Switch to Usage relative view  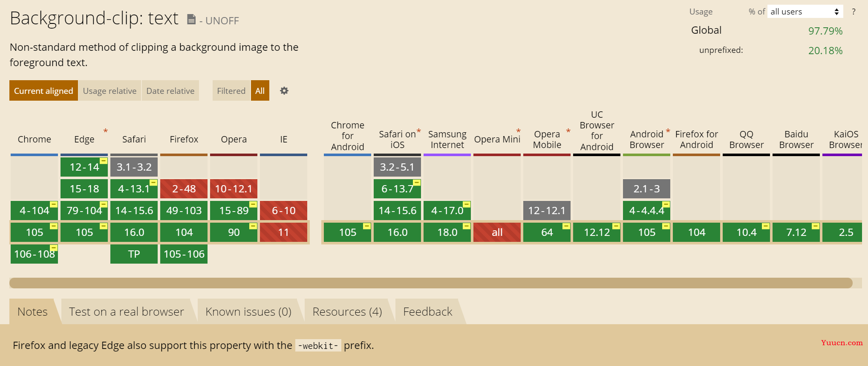pos(110,90)
